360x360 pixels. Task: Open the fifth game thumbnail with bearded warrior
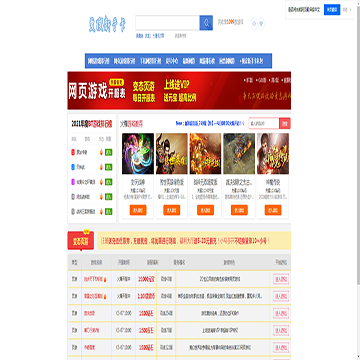click(273, 154)
